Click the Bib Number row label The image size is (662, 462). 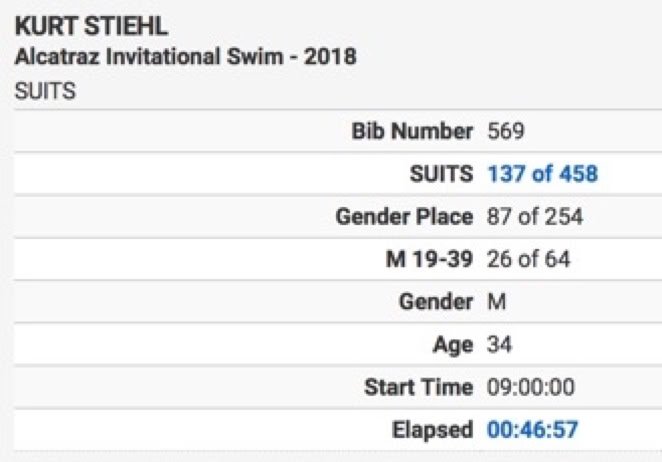pyautogui.click(x=412, y=131)
